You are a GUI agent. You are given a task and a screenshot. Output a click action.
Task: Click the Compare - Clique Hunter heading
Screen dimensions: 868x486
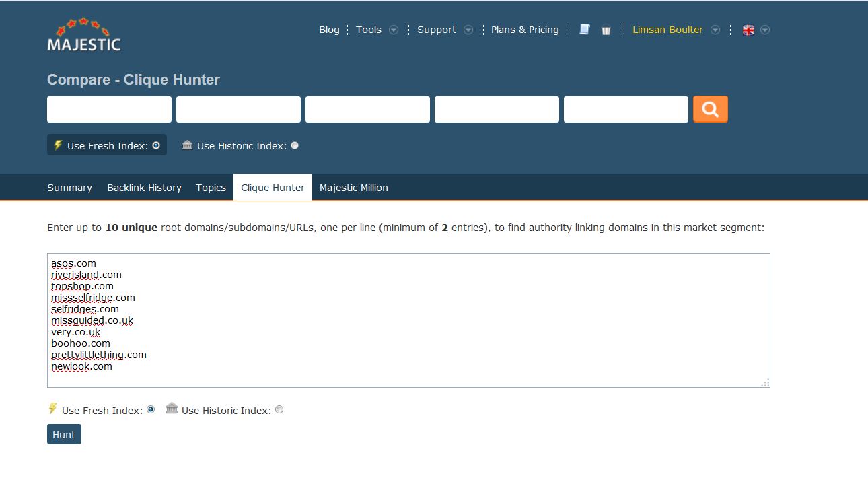[x=133, y=79]
